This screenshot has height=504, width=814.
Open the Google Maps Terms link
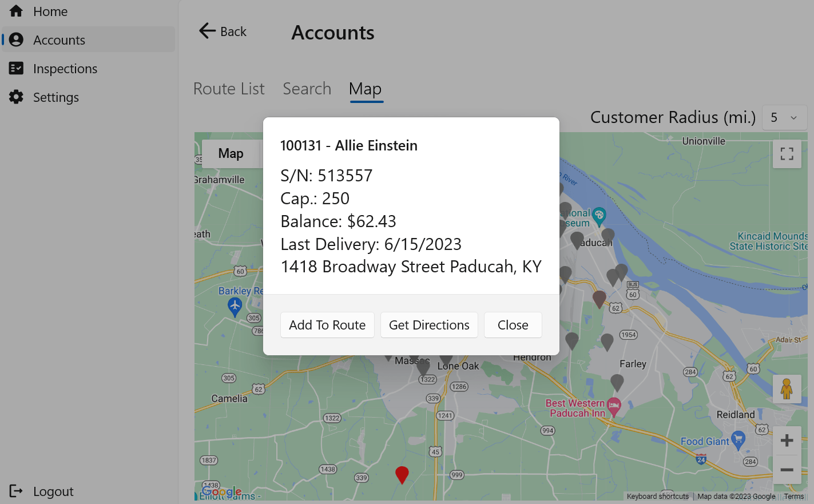click(x=793, y=497)
